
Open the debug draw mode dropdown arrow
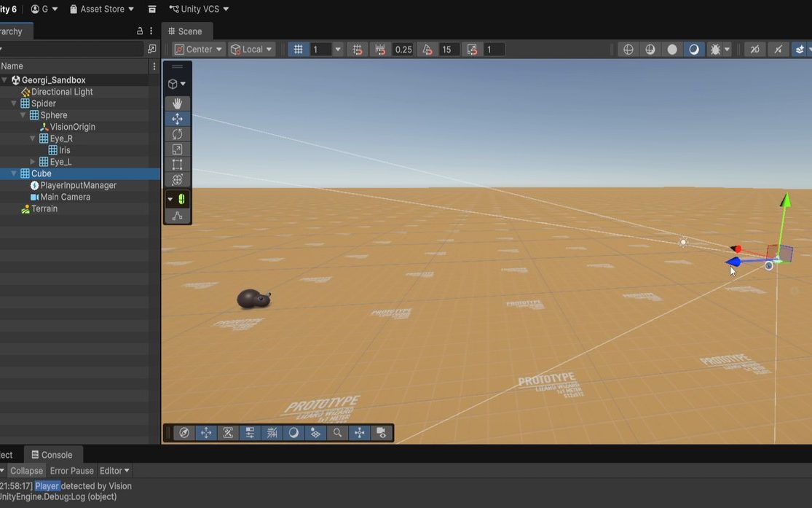point(727,50)
